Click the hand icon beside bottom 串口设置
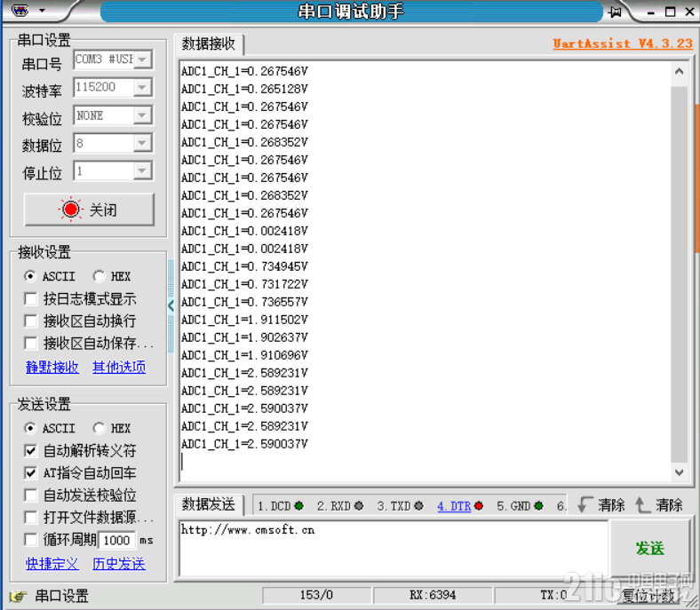The width and height of the screenshot is (700, 610). pos(19,596)
